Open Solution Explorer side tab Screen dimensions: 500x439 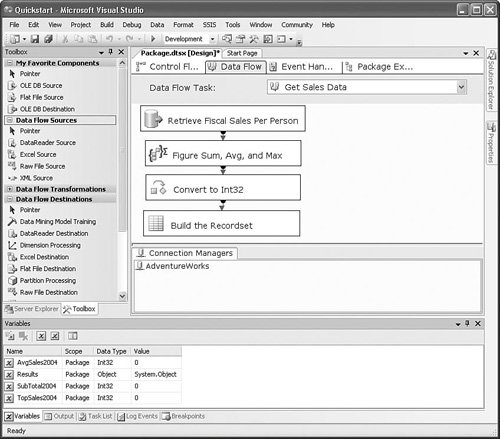491,80
